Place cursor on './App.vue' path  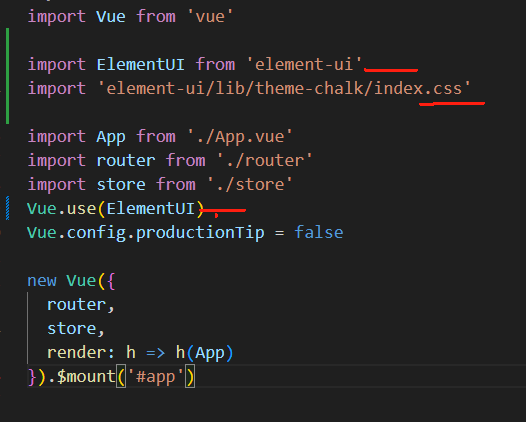coord(240,137)
